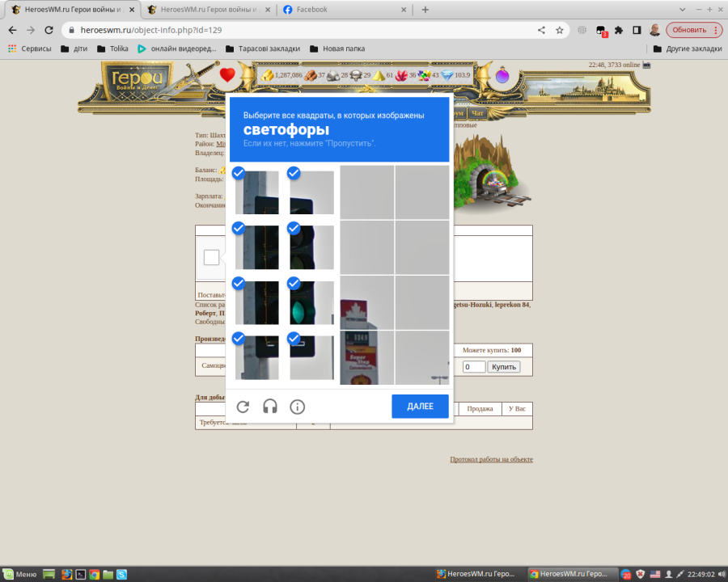Open the file manager from the taskbar
This screenshot has height=582, width=728.
108,575
